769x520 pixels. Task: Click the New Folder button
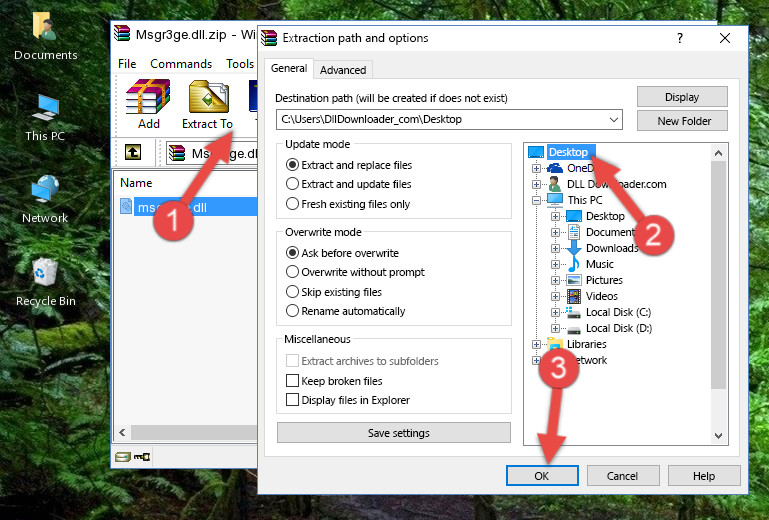[x=682, y=121]
